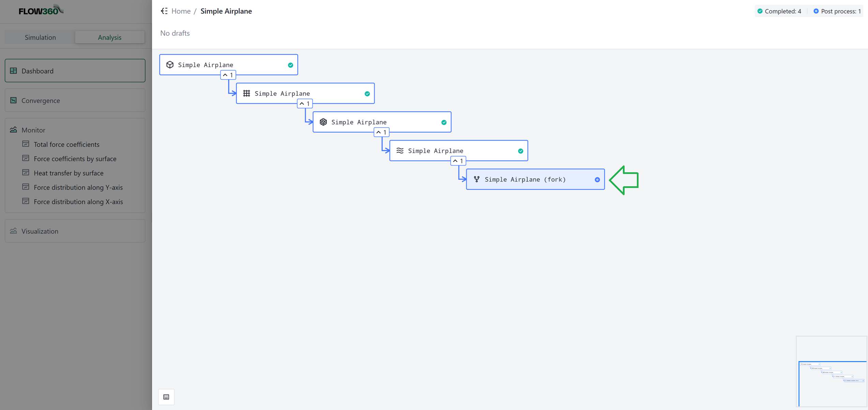Switch to the Analysis tab
The image size is (868, 410).
click(110, 37)
